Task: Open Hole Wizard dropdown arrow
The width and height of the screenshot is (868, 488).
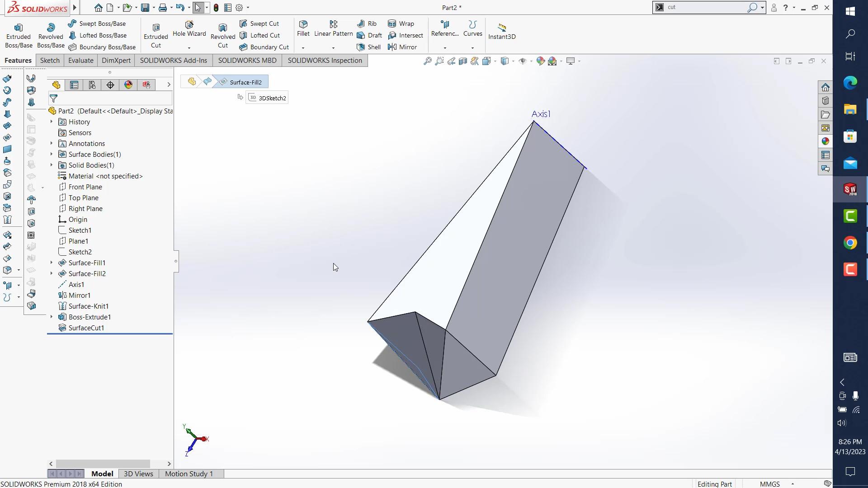Action: (189, 47)
